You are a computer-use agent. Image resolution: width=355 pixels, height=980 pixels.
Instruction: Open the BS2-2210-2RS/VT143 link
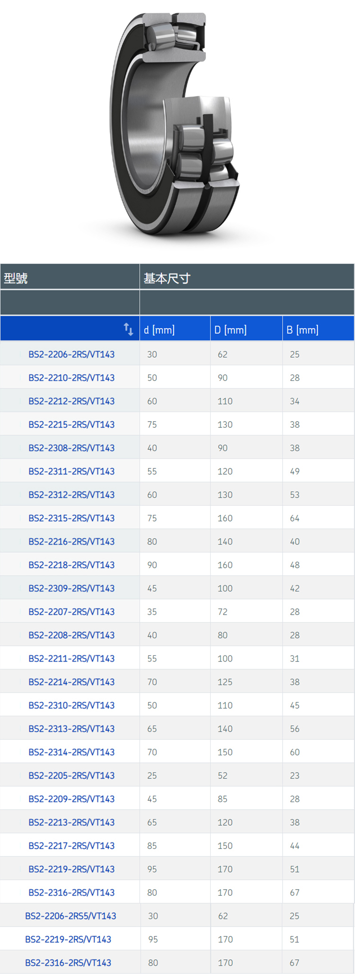(x=71, y=378)
